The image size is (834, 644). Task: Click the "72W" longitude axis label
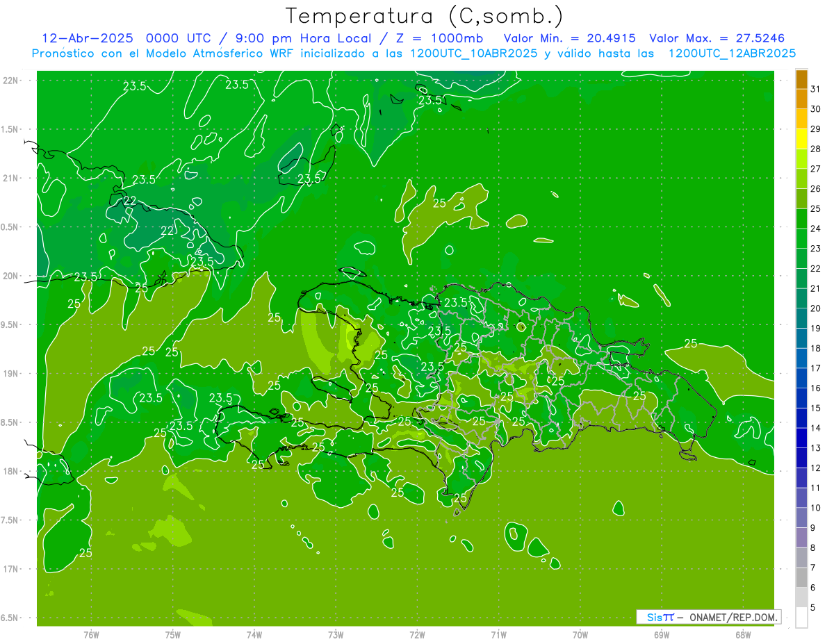coord(417,634)
